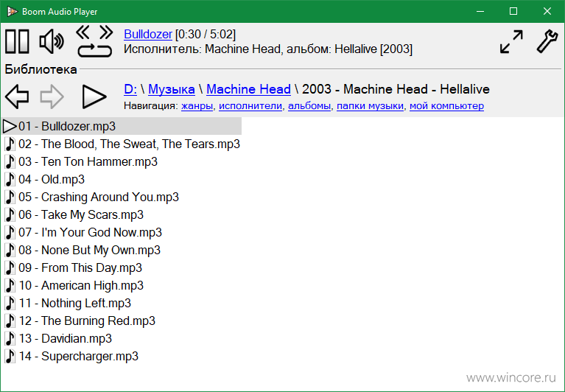Go back in library navigation
Image resolution: width=565 pixels, height=392 pixels.
click(17, 97)
